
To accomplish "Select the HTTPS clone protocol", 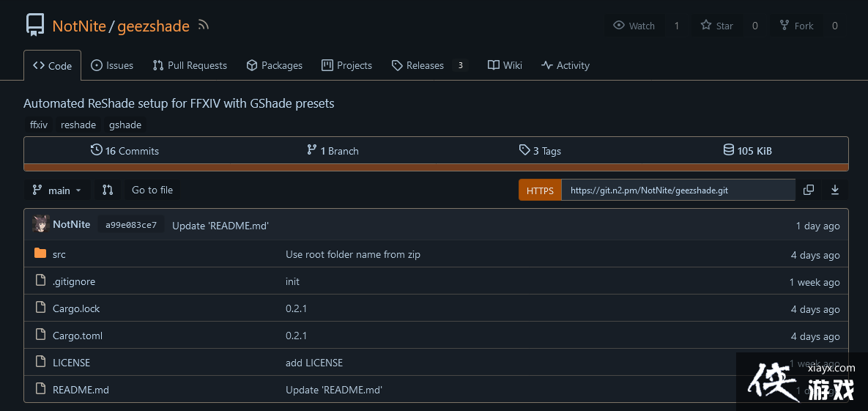I will click(x=540, y=190).
